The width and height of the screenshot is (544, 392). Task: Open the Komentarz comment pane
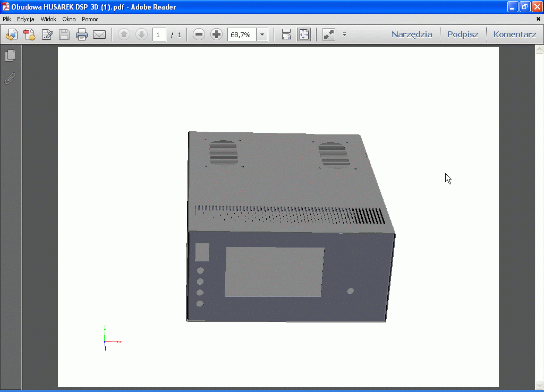point(514,35)
